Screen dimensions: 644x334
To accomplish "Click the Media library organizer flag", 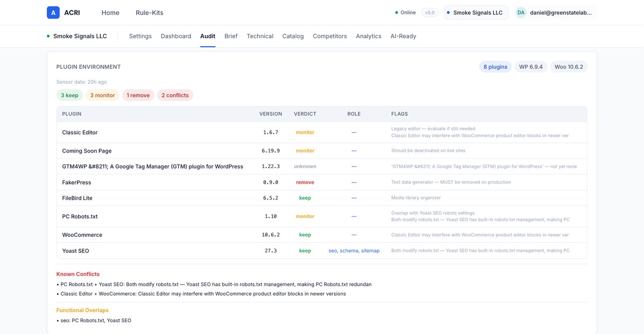I will 416,198.
